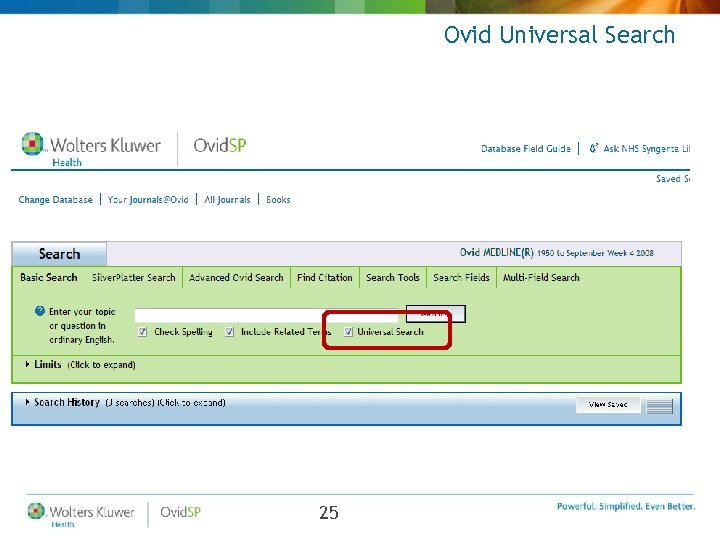Open the Basic Search tab
720x540 pixels.
(x=49, y=277)
